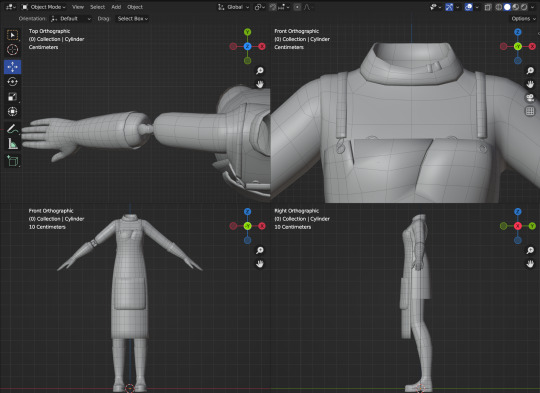Click blue Z axis in Right Orthographic gizmo

click(518, 211)
